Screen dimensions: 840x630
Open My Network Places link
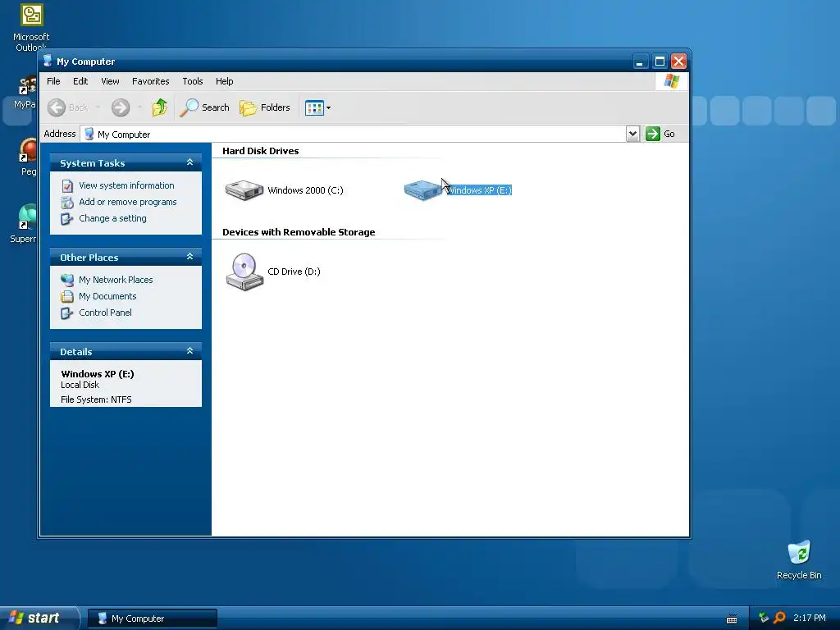pyautogui.click(x=116, y=280)
